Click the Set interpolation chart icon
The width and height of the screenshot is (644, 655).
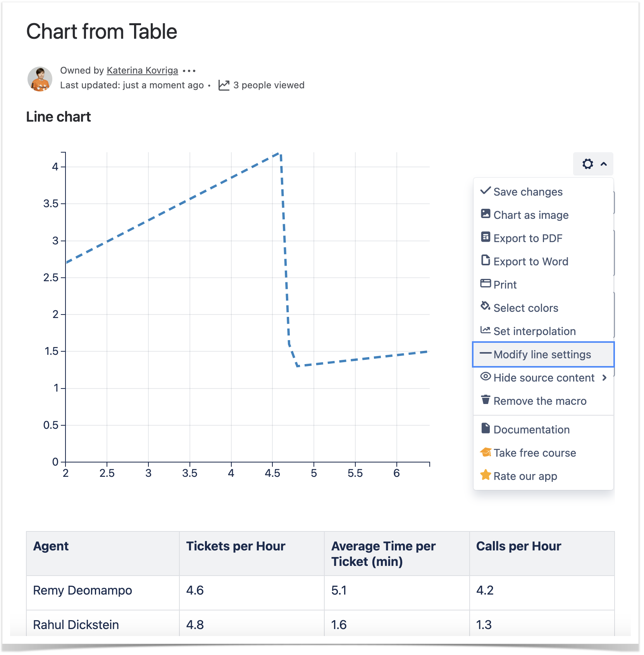pyautogui.click(x=485, y=330)
